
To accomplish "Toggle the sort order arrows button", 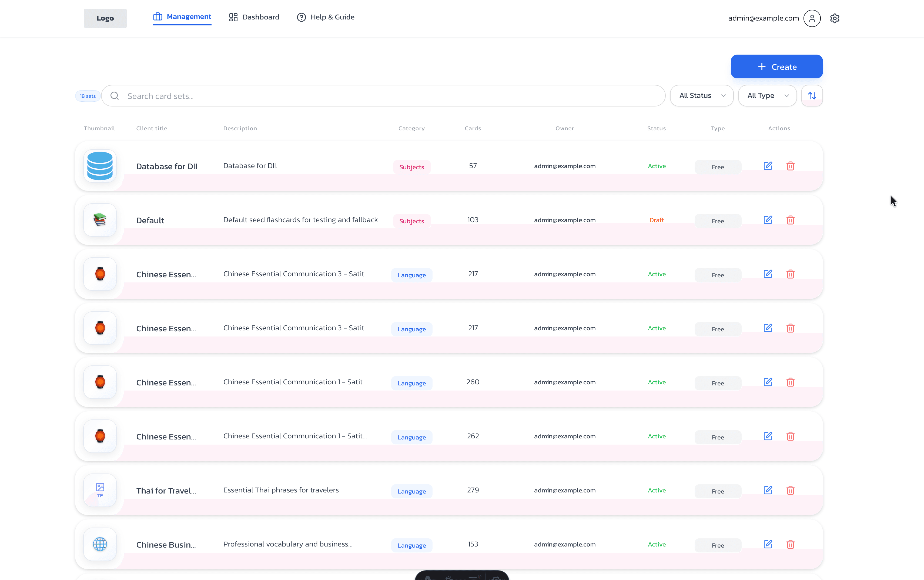I will pos(812,95).
